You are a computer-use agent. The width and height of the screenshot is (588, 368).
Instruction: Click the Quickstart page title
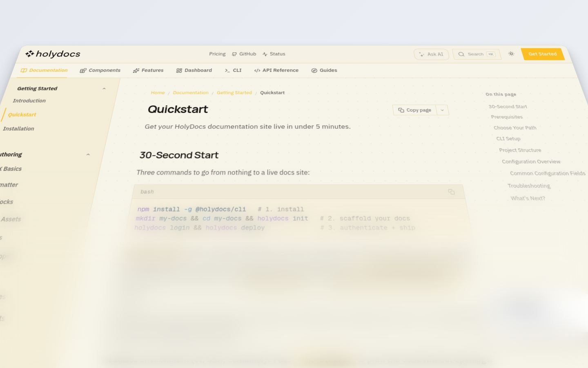click(x=178, y=109)
